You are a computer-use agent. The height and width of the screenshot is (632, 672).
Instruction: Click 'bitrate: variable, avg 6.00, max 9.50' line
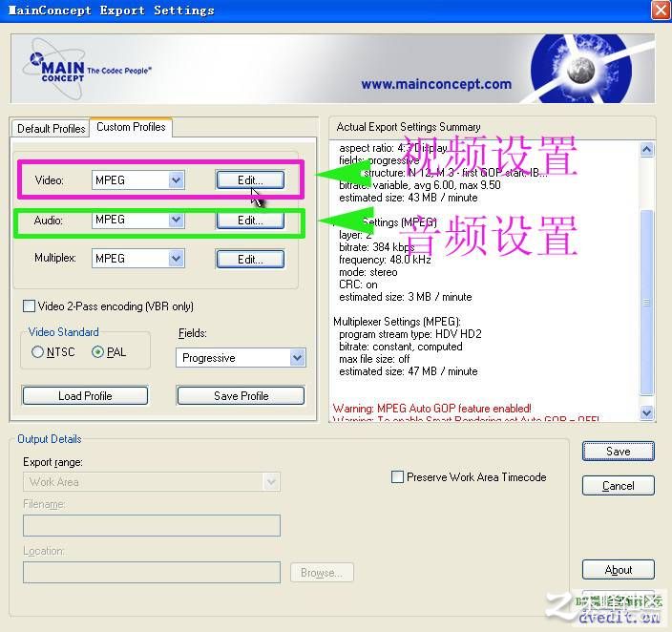click(420, 185)
